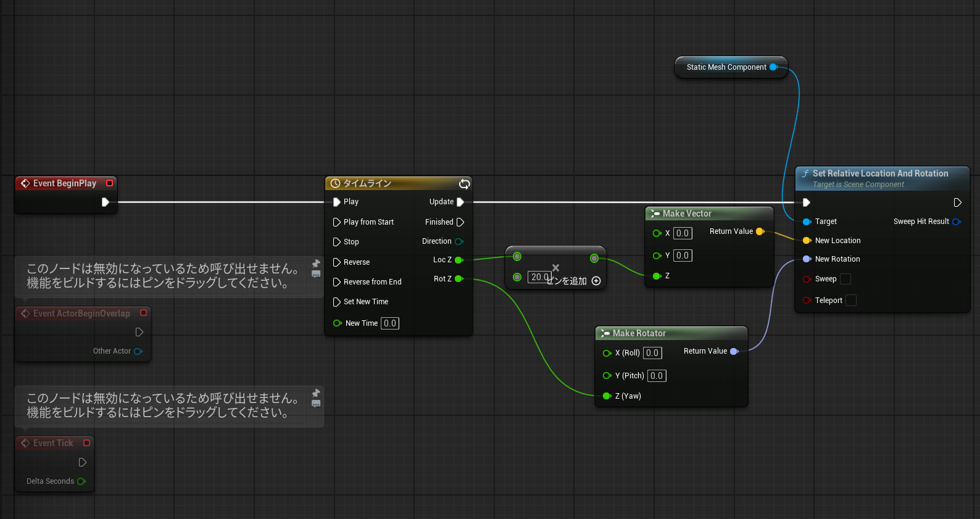Select Set Relative Location And Rotation header
The image size is (980, 519).
[x=882, y=178]
